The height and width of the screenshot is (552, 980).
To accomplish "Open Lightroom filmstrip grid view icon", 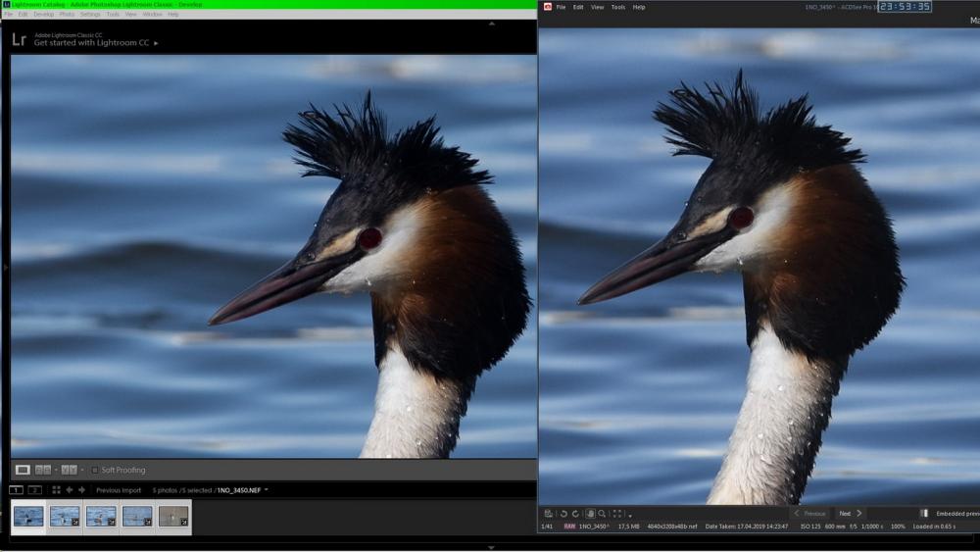I will pos(56,490).
